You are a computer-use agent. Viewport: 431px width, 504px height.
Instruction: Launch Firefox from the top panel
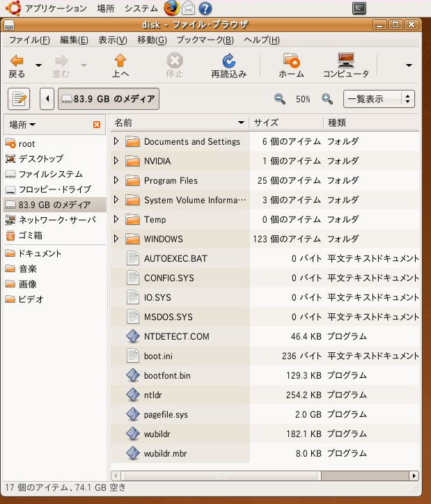tap(171, 8)
